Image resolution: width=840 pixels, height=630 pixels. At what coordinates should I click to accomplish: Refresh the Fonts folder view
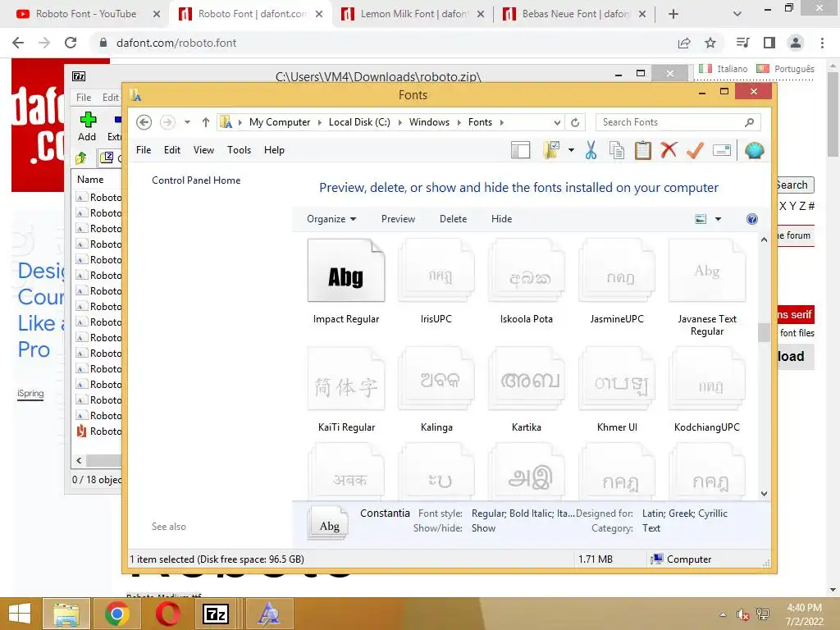click(x=575, y=122)
